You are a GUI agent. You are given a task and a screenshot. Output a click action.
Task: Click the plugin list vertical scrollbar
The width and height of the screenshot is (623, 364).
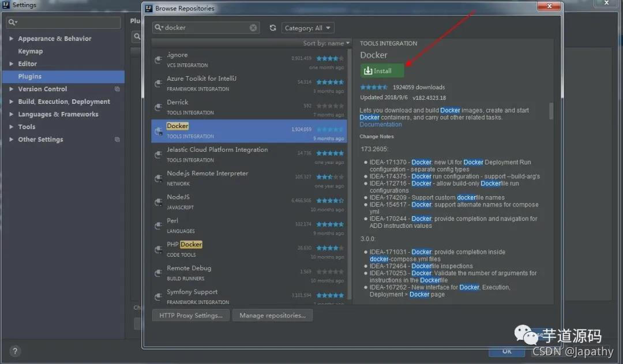coord(350,174)
